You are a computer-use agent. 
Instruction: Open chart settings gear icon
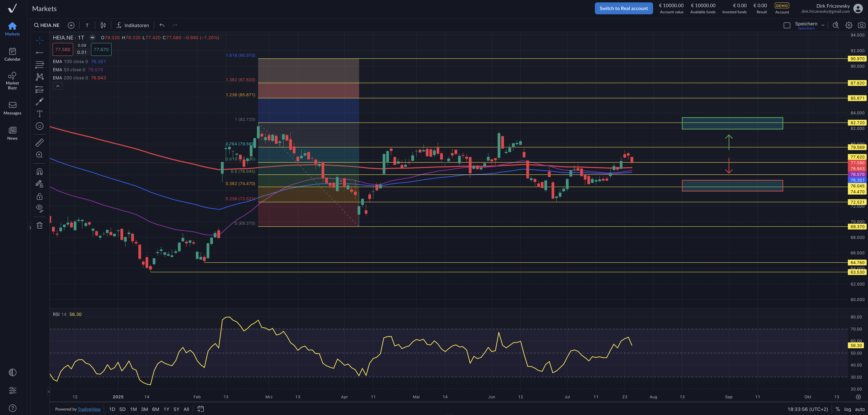point(849,25)
